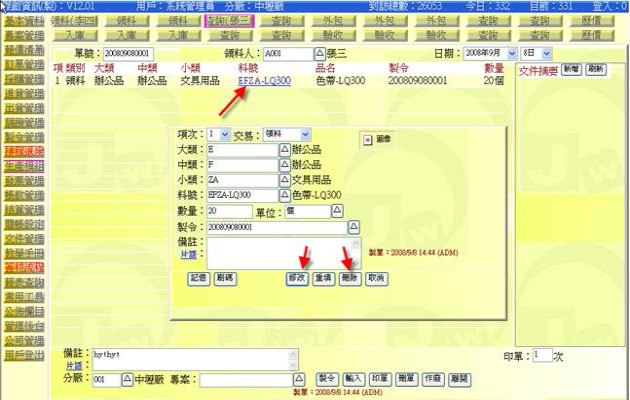Open the 2008年9月 month dropdown
Image resolution: width=630 pixels, height=400 pixels.
513,51
